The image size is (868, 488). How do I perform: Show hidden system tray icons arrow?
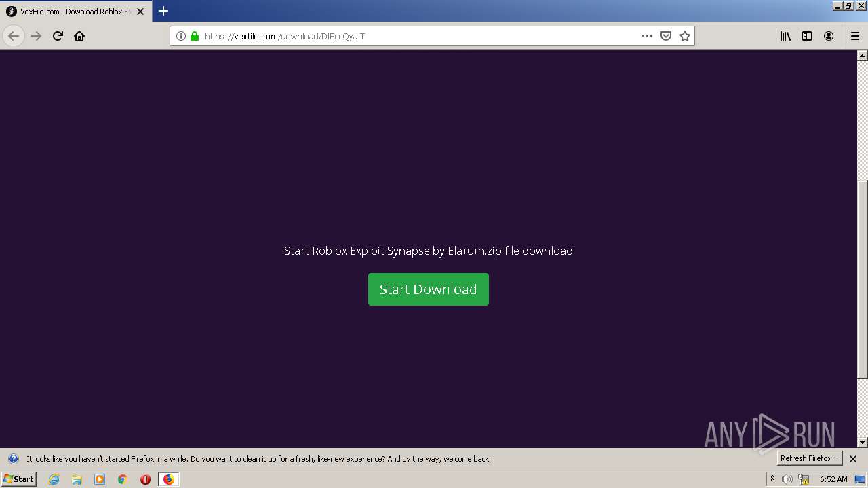click(772, 479)
